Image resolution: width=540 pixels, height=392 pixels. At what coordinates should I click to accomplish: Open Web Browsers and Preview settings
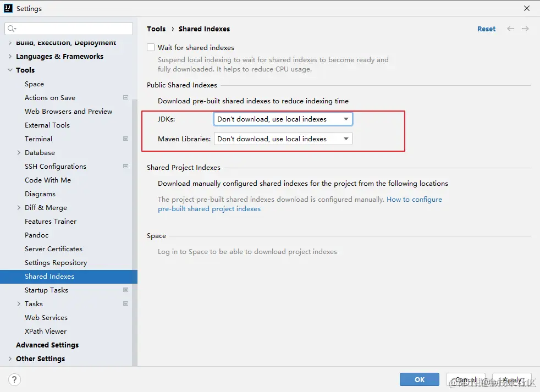(69, 111)
